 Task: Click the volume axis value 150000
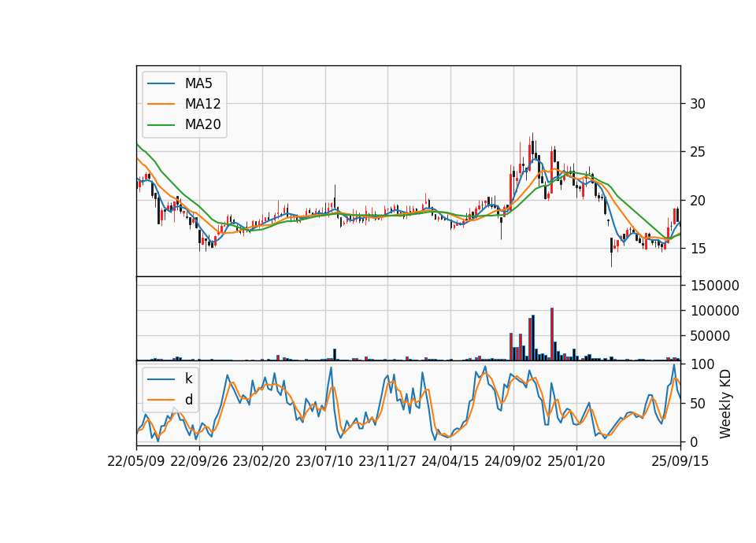714,286
